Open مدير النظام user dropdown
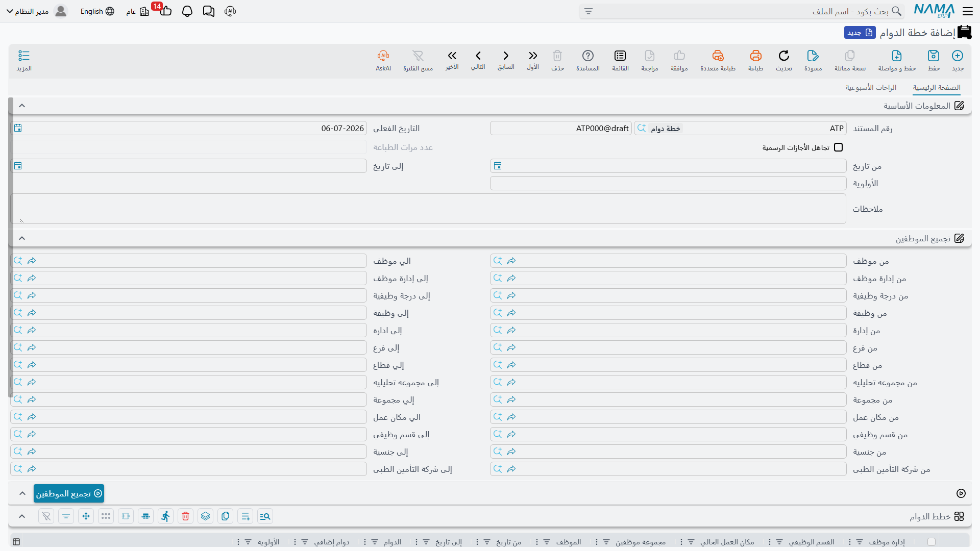980x551 pixels. [37, 11]
